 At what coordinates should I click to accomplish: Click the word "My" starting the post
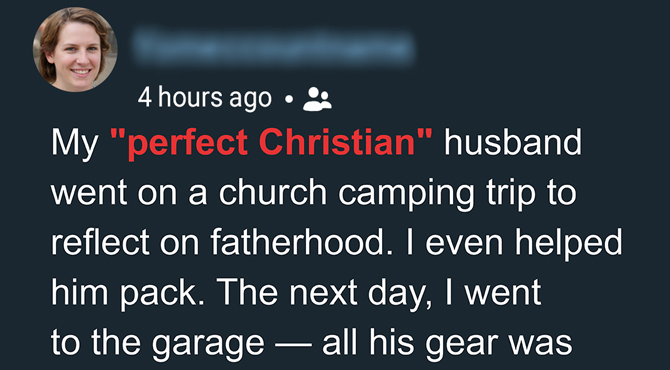point(75,144)
